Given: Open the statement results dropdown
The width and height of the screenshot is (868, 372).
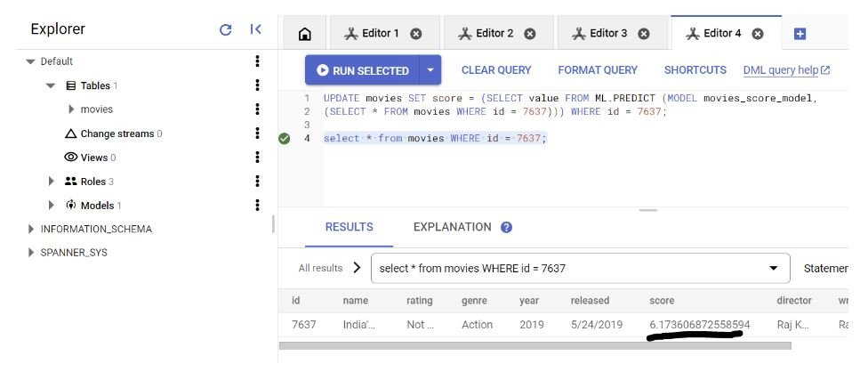Looking at the screenshot, I should click(772, 268).
